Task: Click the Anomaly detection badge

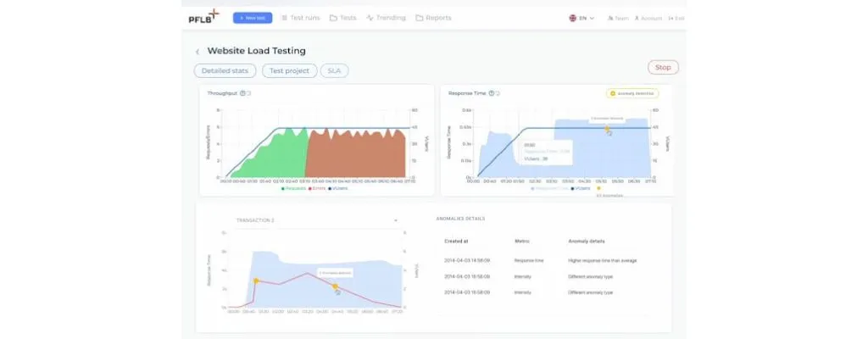Action: point(632,93)
